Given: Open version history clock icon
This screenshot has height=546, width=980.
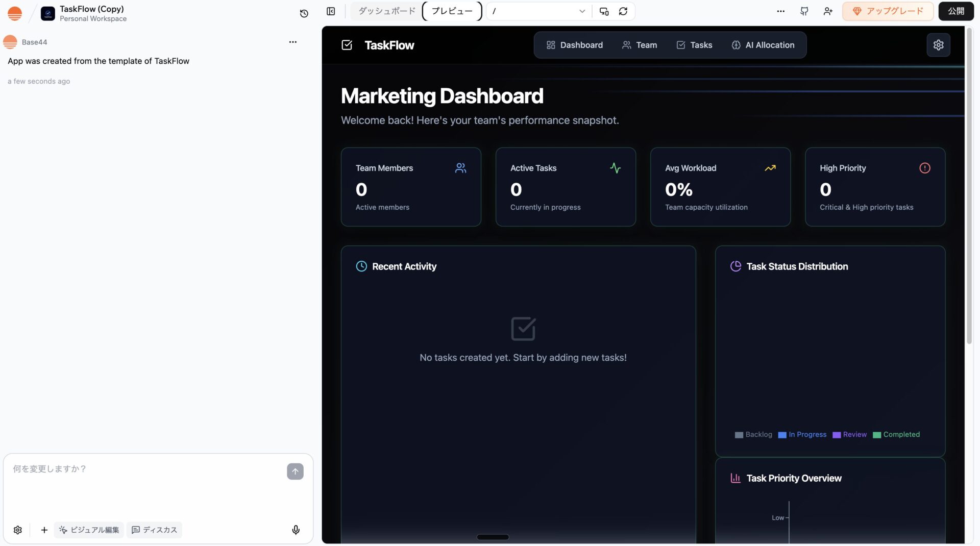Looking at the screenshot, I should [304, 13].
